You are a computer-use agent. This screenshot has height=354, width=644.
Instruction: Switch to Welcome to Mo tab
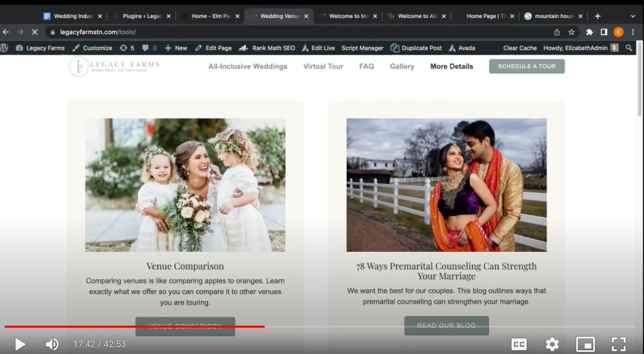(348, 16)
